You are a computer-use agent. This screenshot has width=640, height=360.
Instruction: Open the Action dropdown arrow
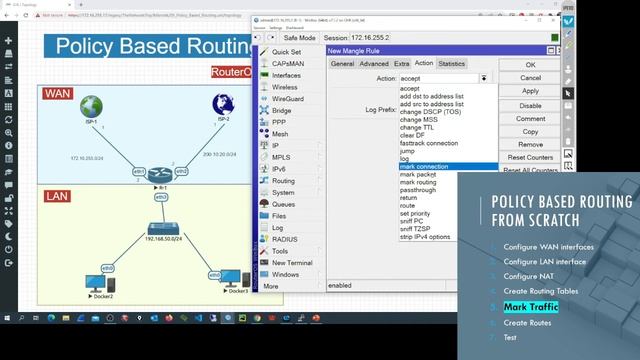(484, 78)
